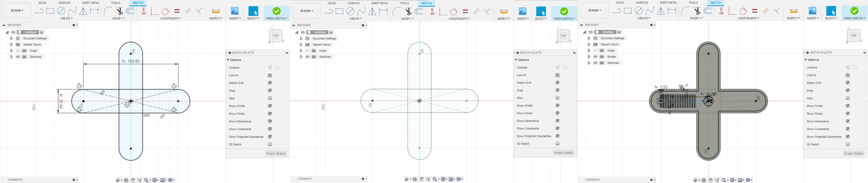Expand Named Views in middle browser
The width and height of the screenshot is (868, 183).
click(x=301, y=44)
